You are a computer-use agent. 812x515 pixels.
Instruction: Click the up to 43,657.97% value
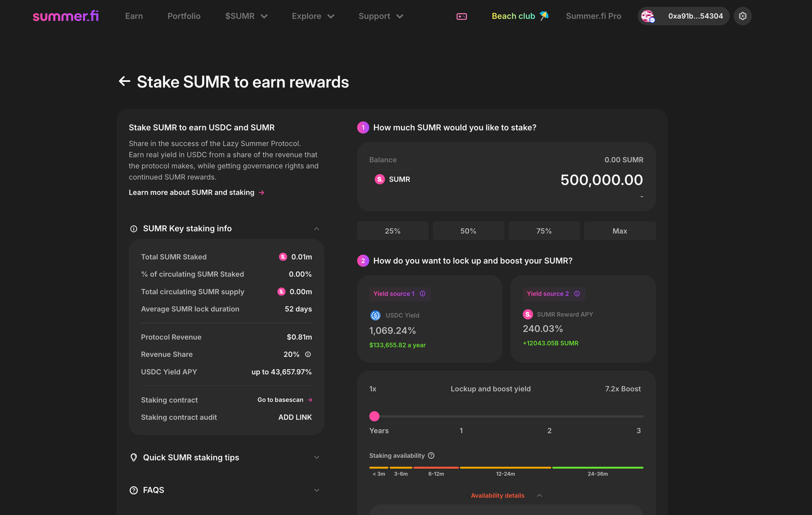click(282, 372)
